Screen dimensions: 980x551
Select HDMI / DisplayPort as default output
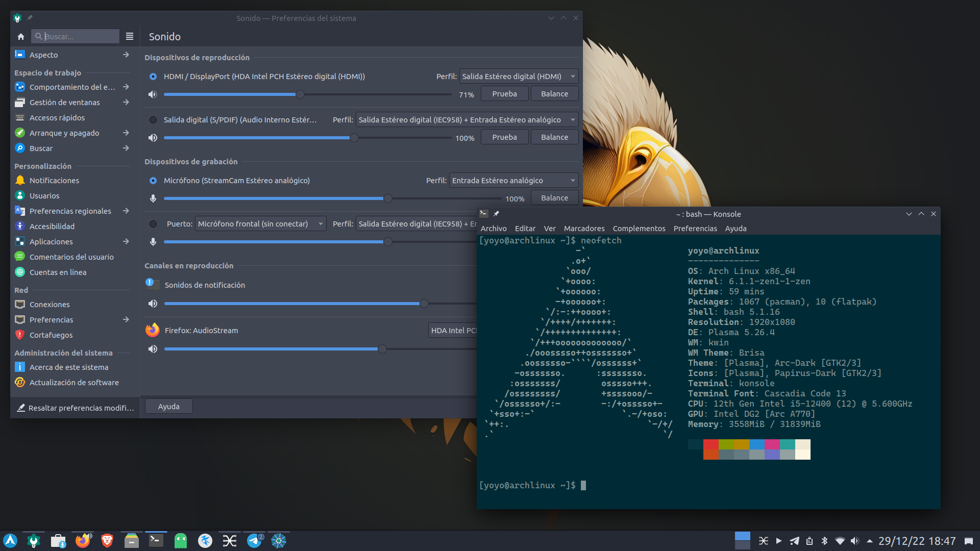click(153, 77)
